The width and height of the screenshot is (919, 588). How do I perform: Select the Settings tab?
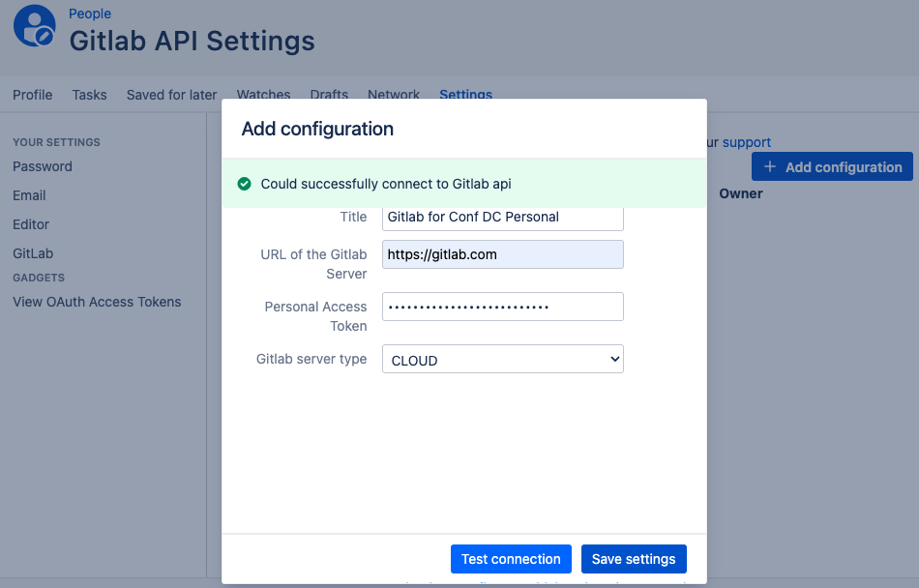(466, 94)
